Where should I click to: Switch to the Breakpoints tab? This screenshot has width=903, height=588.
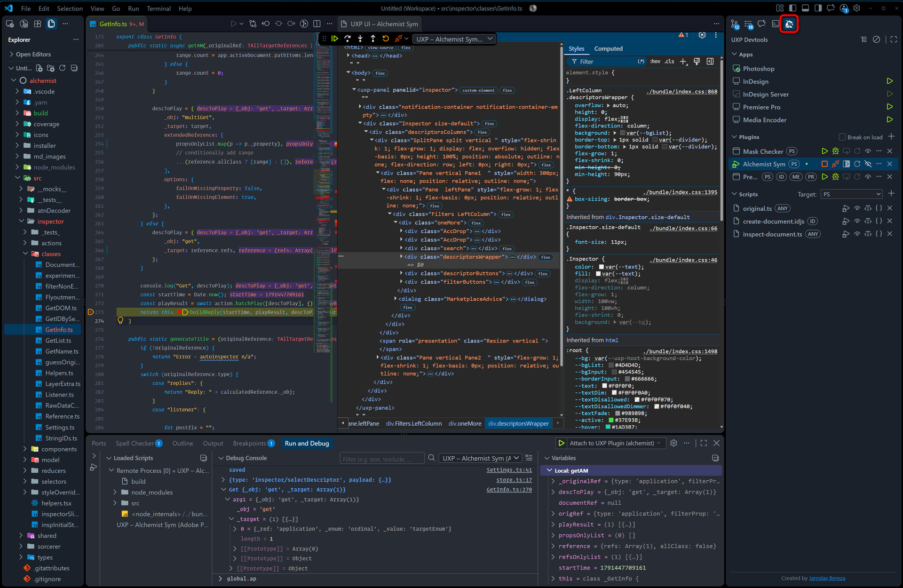[249, 443]
